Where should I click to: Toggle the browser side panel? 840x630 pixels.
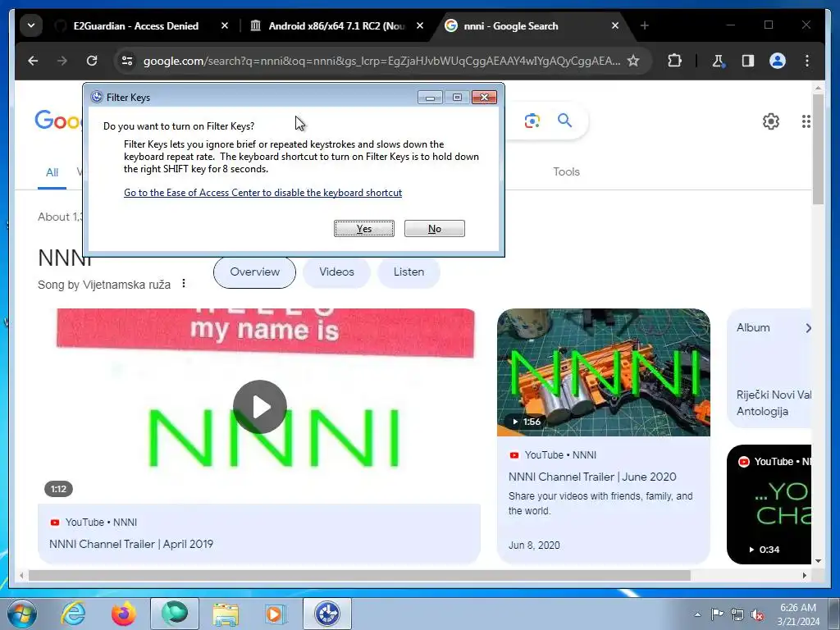click(x=748, y=61)
